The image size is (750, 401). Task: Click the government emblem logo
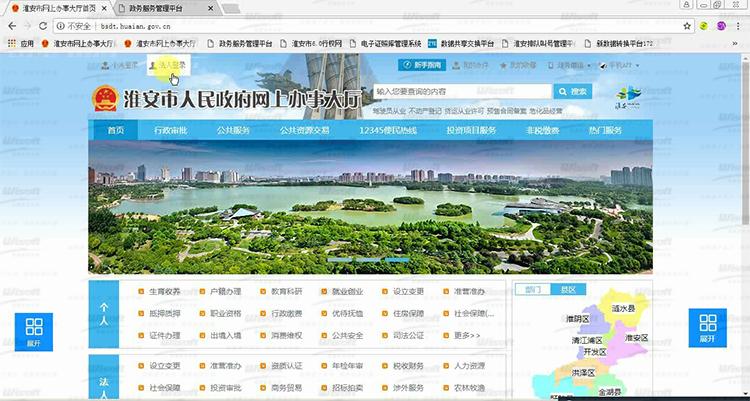(103, 100)
